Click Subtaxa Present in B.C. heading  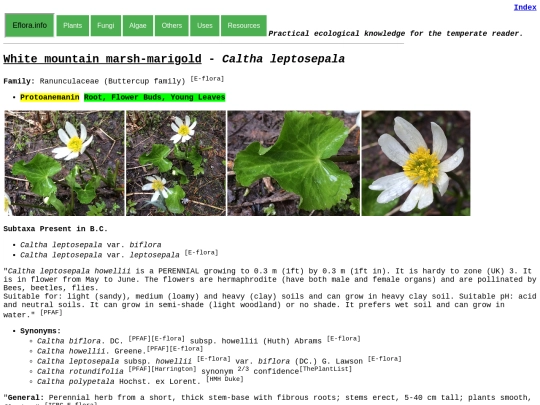(x=55, y=229)
